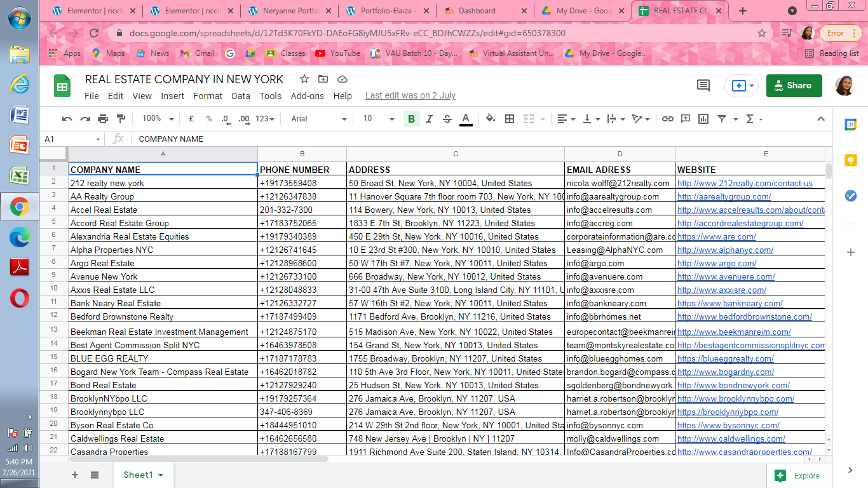Toggle Bold formatting

(x=411, y=119)
